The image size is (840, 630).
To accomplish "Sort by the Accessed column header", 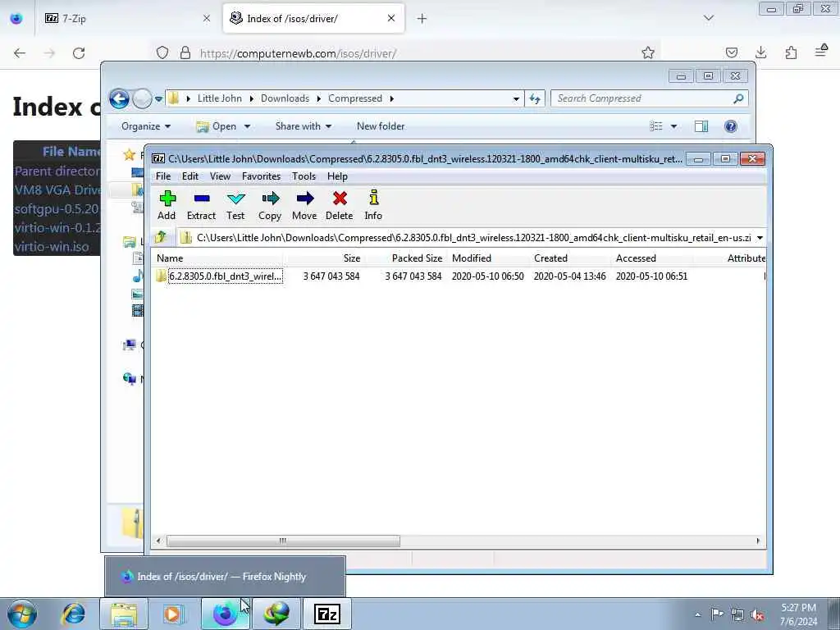I will click(651, 258).
